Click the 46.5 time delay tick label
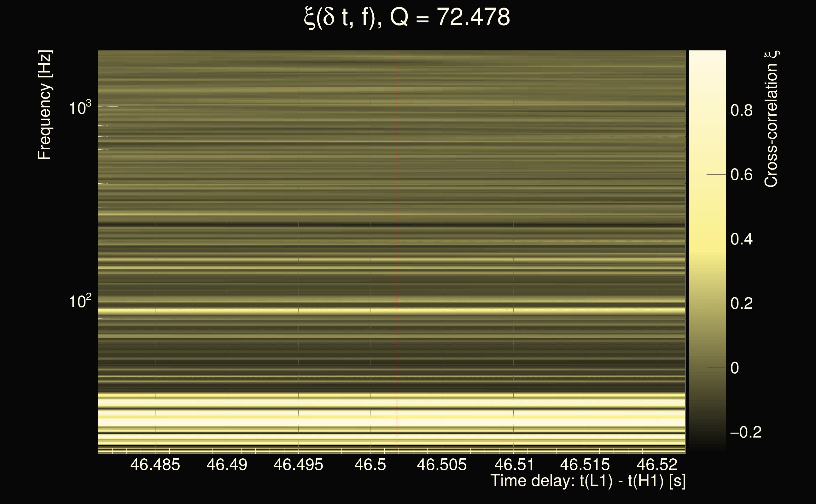 pyautogui.click(x=370, y=465)
